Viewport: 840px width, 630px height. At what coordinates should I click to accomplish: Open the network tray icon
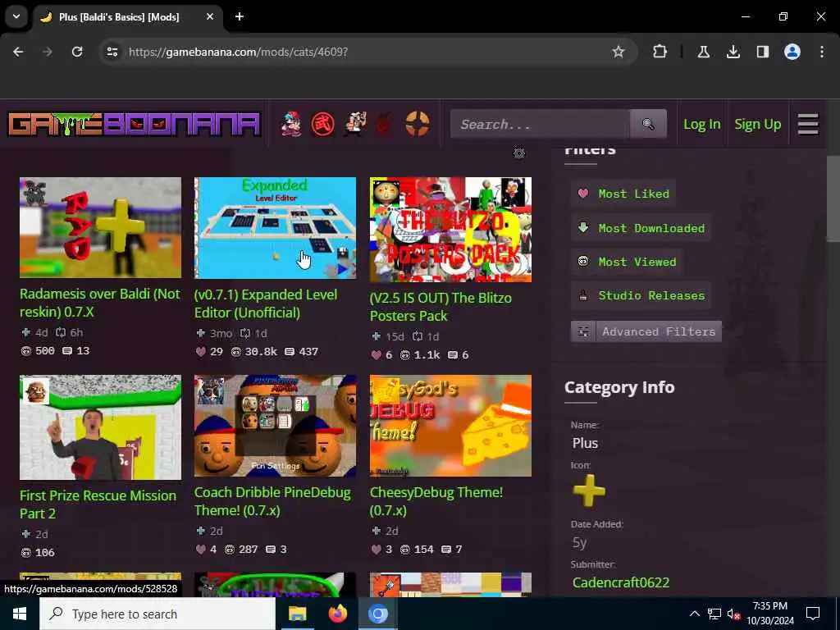tap(714, 614)
